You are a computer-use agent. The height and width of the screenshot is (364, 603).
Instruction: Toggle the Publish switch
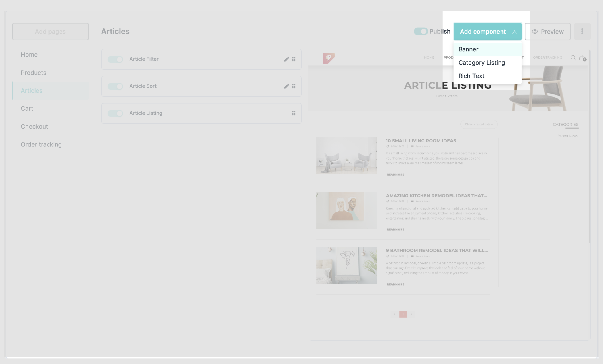[421, 31]
